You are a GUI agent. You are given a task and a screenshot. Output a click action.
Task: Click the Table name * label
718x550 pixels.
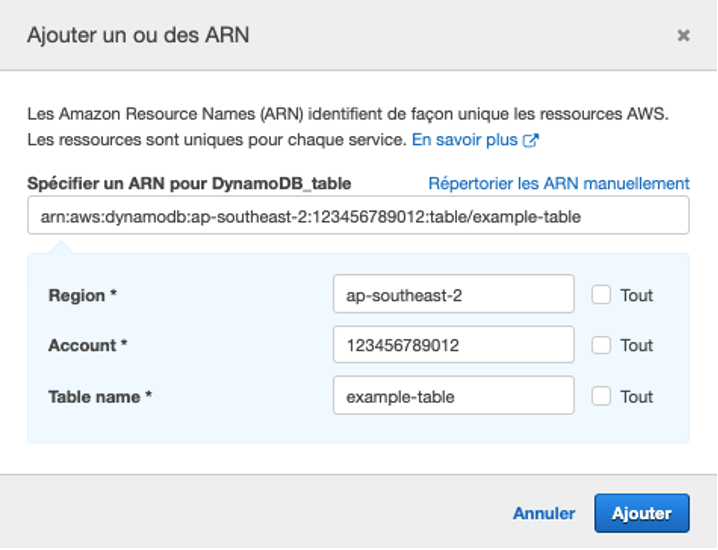[x=100, y=397]
